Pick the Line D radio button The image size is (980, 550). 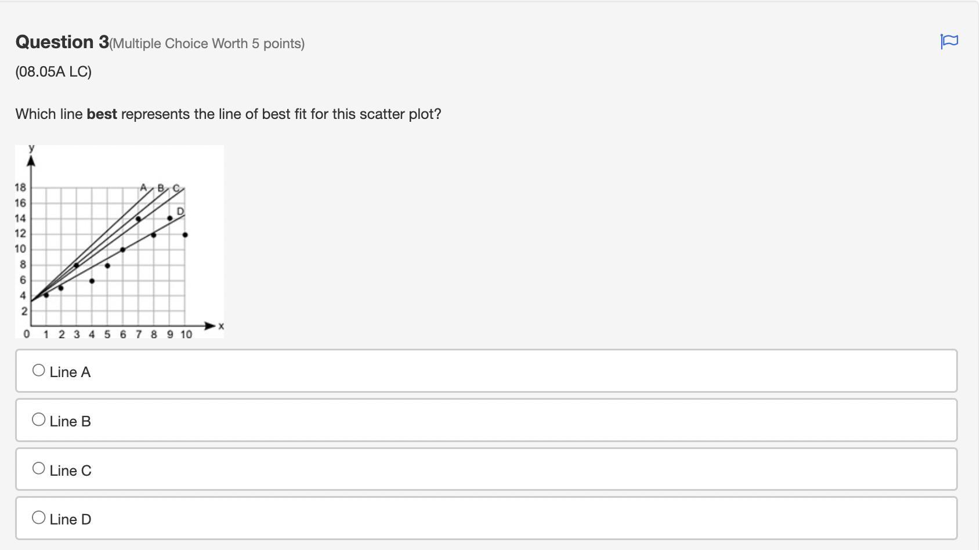[x=39, y=518]
